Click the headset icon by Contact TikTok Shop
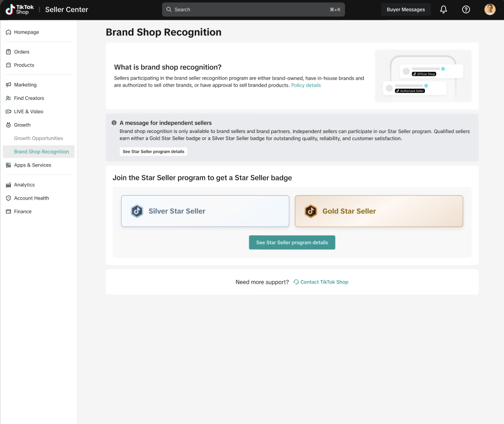The image size is (504, 424). point(296,282)
